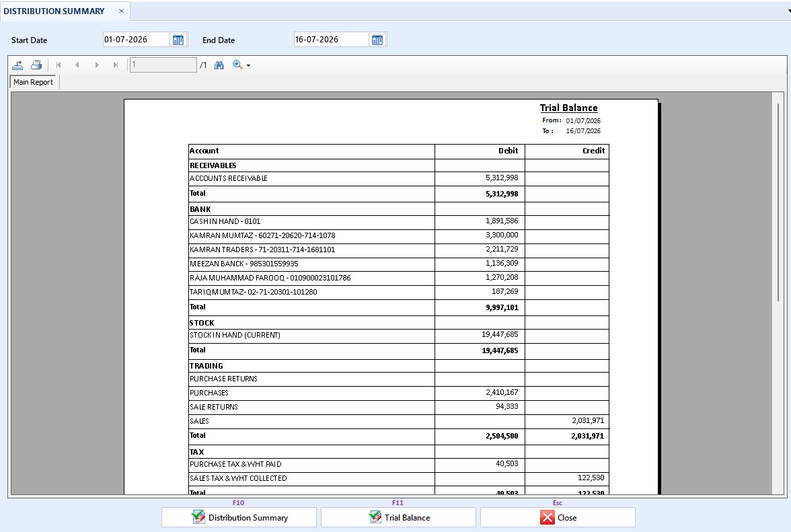
Task: Click sales tax credit value 122,530
Action: click(591, 478)
